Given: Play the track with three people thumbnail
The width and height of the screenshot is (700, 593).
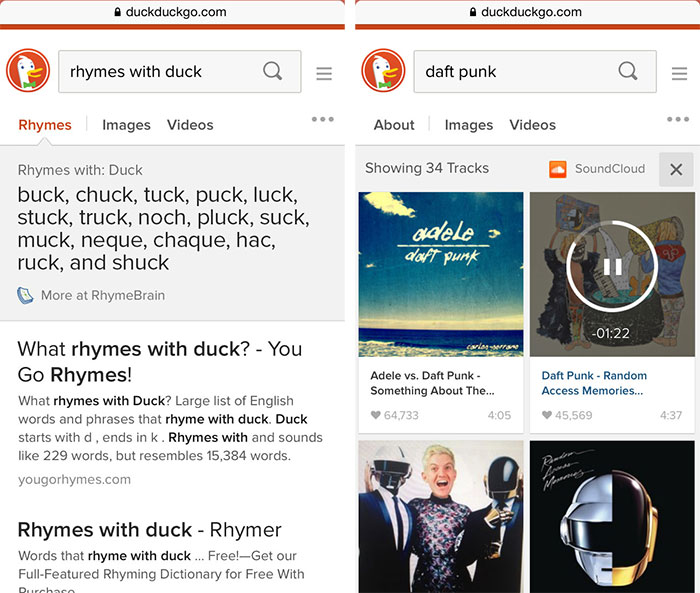Looking at the screenshot, I should point(441,517).
